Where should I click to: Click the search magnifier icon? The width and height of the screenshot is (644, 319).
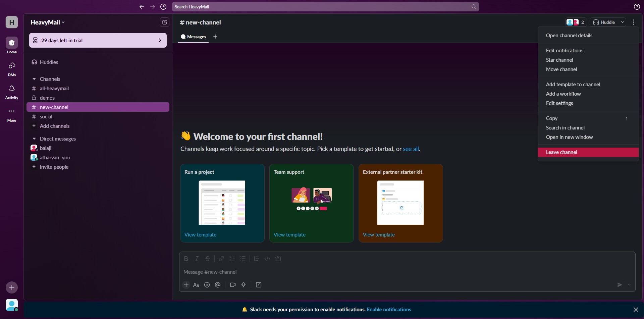474,7
